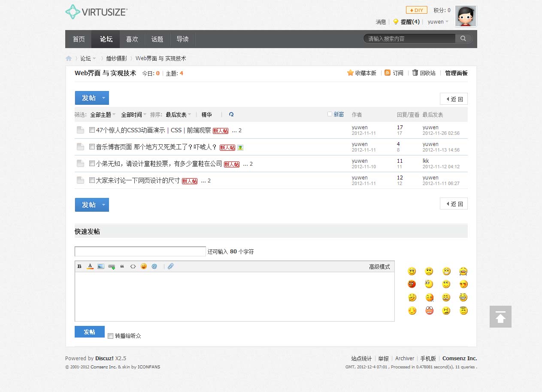Expand the 全部时间 filter dropdown
Screen dimensions: 542x392
coord(133,115)
